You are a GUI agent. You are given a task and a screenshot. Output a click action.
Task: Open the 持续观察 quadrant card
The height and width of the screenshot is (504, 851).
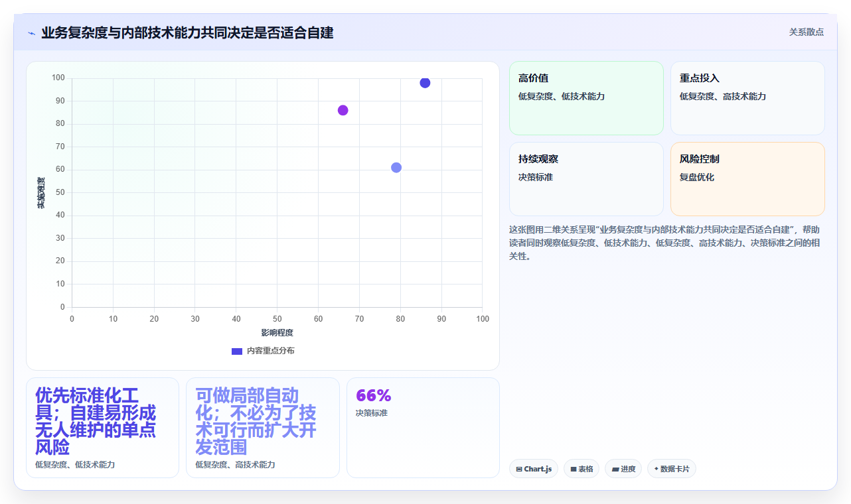coord(586,179)
